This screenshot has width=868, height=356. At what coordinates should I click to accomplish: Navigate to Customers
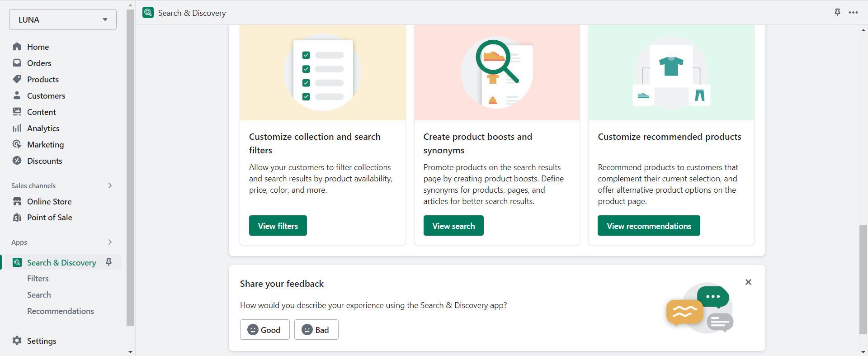tap(46, 95)
